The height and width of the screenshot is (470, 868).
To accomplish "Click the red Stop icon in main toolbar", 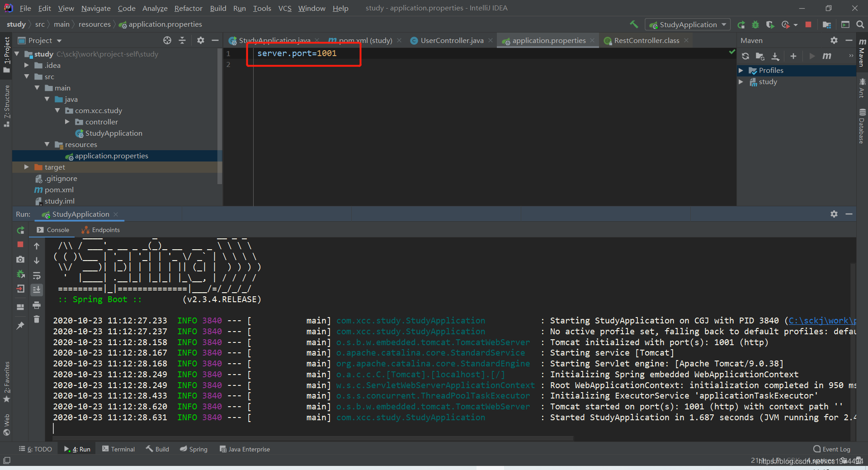I will coord(808,24).
